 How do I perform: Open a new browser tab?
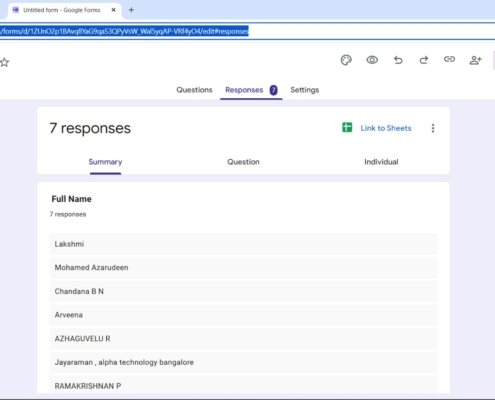[x=131, y=10]
